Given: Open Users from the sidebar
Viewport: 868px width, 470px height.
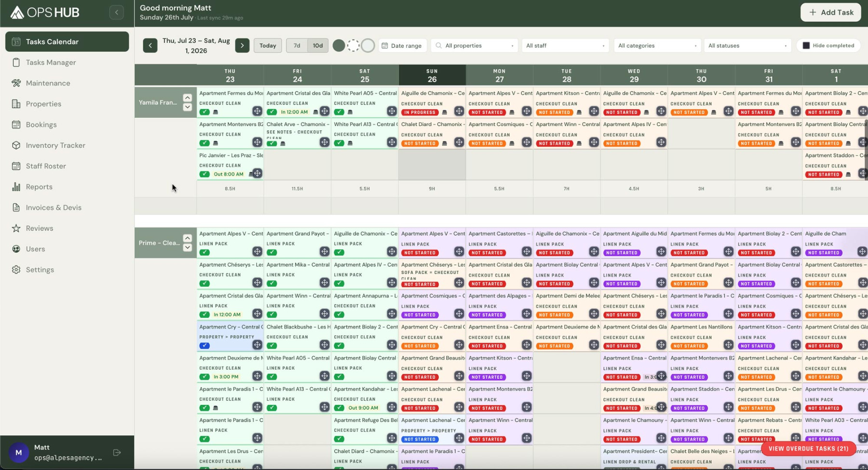Looking at the screenshot, I should [67, 249].
